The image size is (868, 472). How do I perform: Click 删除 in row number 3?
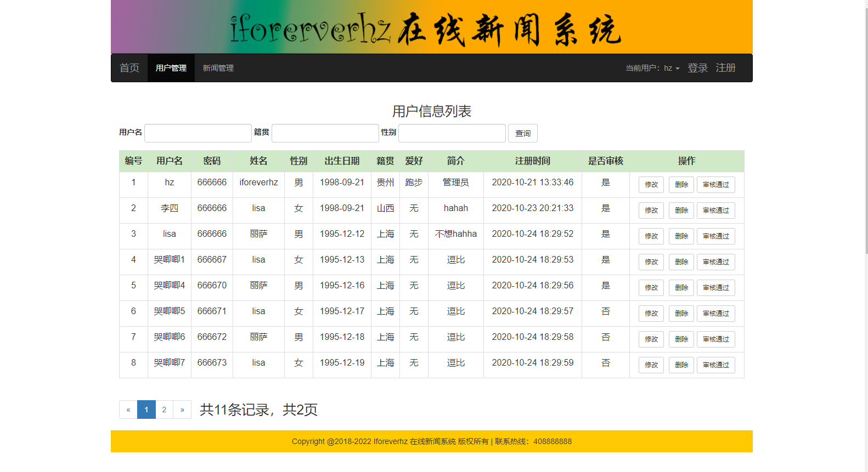[x=681, y=236]
